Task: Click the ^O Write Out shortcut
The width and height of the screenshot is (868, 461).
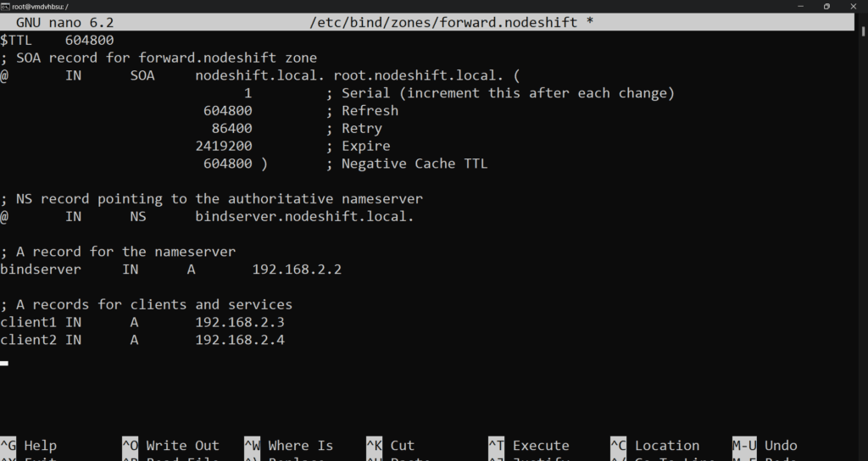Action: tap(170, 445)
